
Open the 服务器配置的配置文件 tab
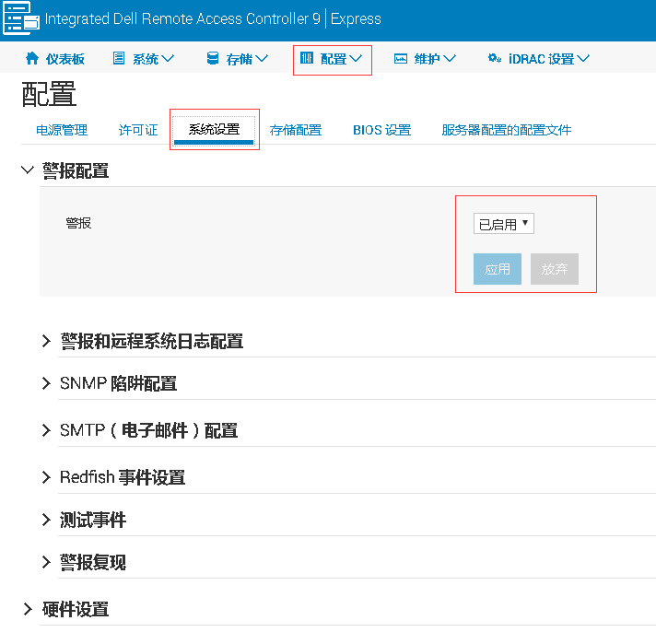pyautogui.click(x=506, y=130)
